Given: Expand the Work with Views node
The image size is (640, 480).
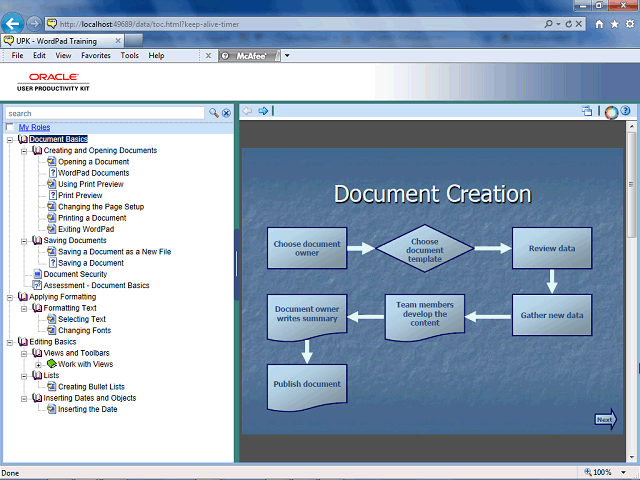Looking at the screenshot, I should coord(38,365).
